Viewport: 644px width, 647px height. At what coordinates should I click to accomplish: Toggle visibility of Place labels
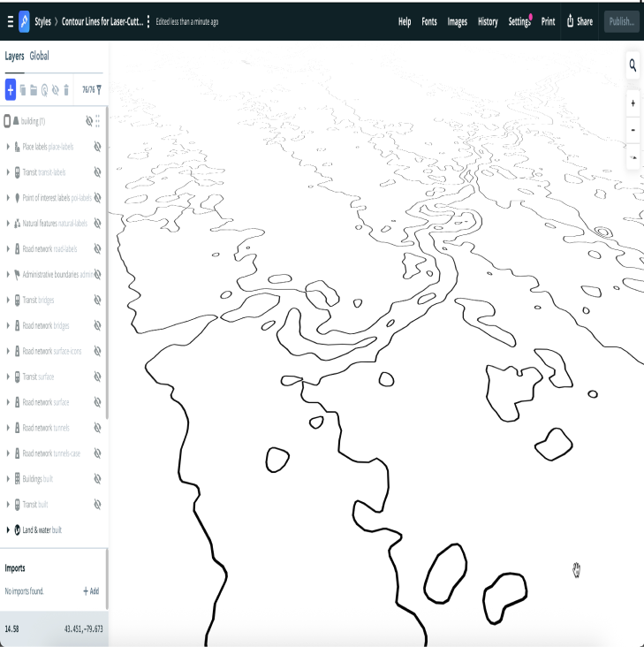[x=98, y=147]
